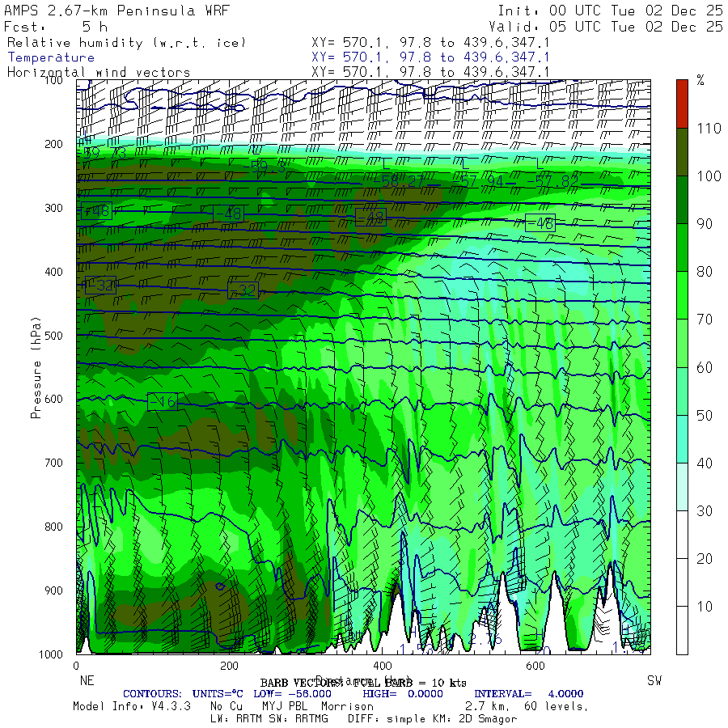Click the 'Init: 00 UTC Tue 02 Dec 25' text

611,11
